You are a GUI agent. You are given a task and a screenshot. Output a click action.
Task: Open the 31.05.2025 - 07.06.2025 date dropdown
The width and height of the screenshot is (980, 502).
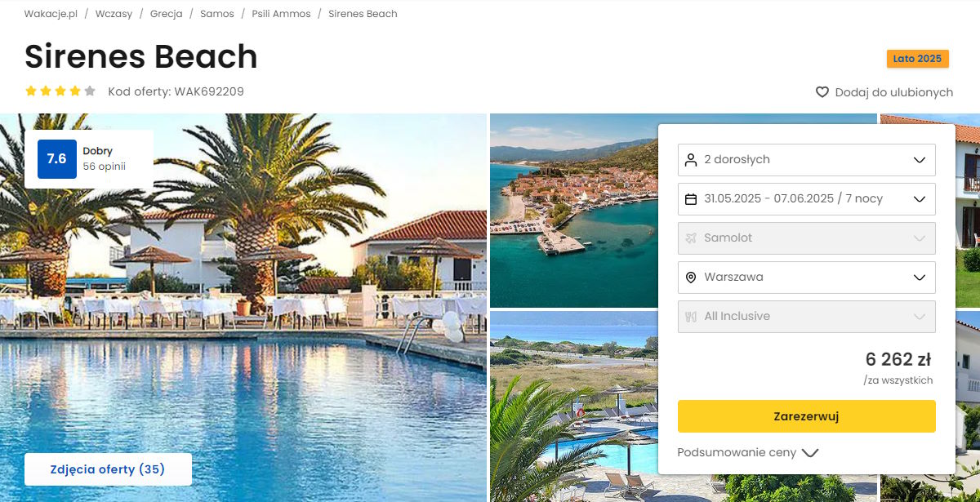click(x=807, y=198)
